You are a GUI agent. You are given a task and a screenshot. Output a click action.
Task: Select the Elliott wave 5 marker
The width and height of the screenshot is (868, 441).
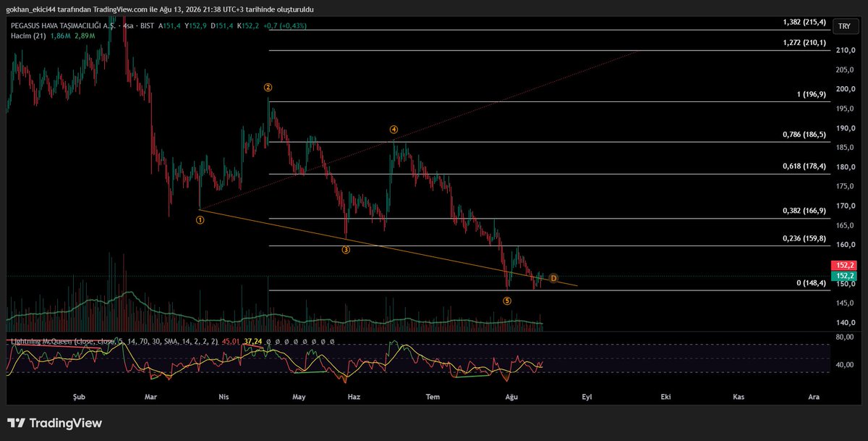click(x=508, y=300)
